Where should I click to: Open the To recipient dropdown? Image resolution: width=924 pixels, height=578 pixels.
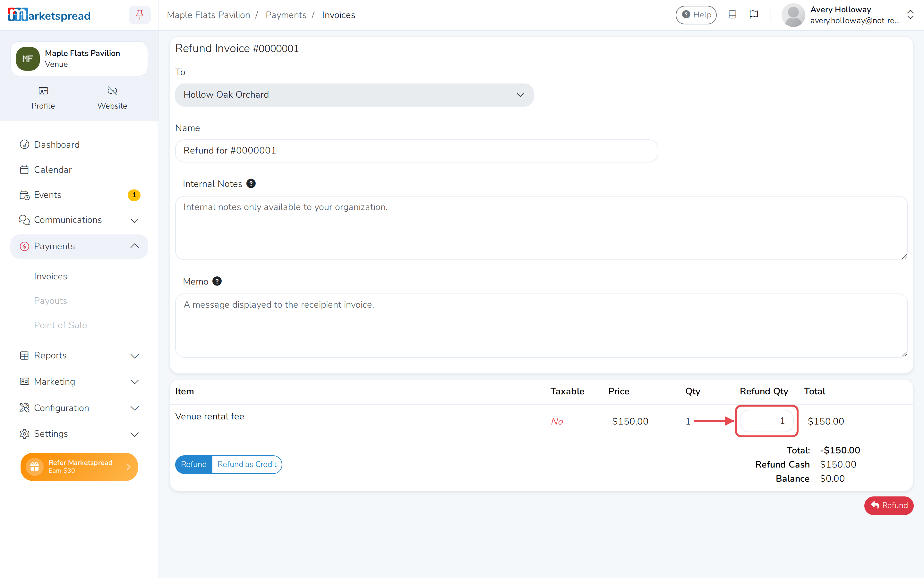[354, 95]
